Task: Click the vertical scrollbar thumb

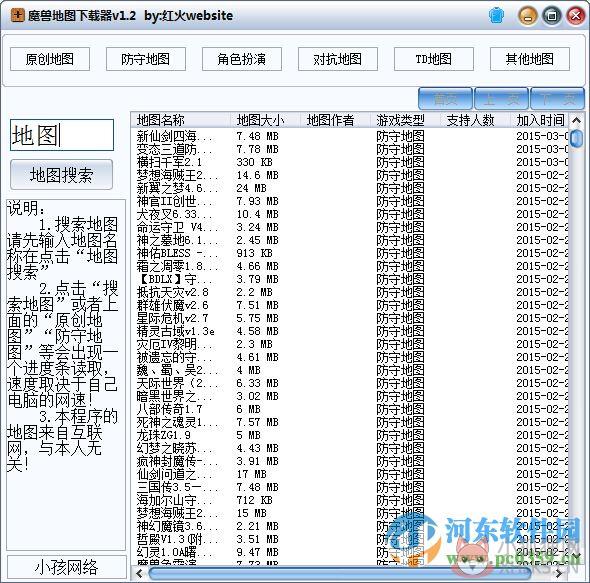Action: click(576, 139)
